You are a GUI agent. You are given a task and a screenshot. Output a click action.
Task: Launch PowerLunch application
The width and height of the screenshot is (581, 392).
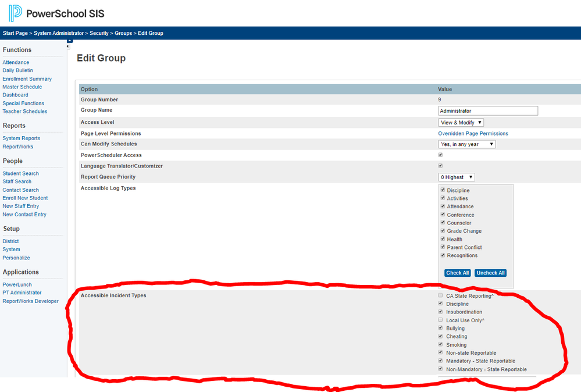pos(17,284)
